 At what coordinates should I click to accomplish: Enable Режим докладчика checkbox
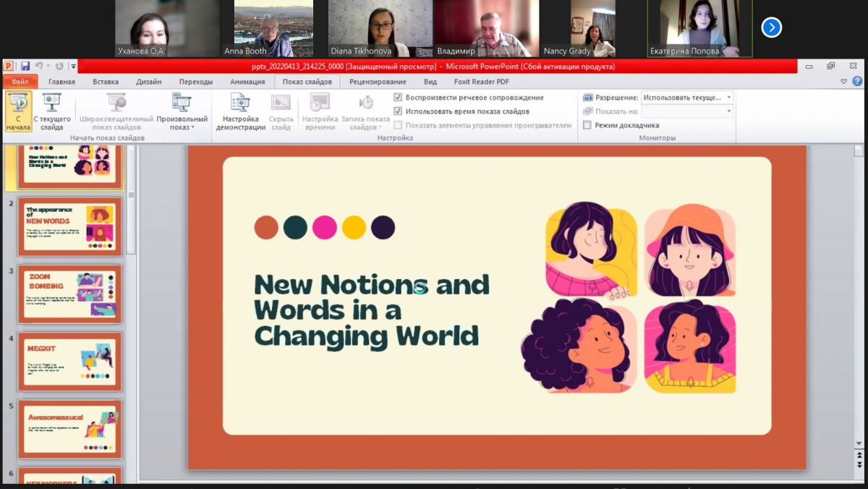tap(587, 125)
